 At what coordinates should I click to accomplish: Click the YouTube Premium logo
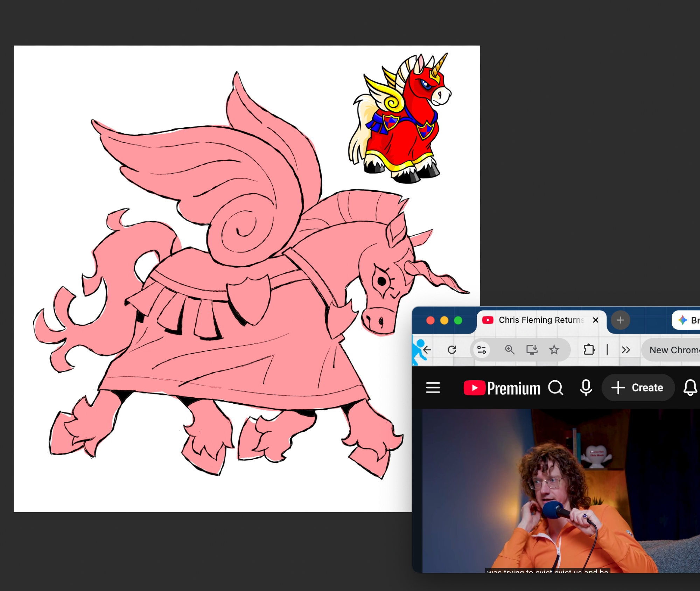tap(502, 388)
